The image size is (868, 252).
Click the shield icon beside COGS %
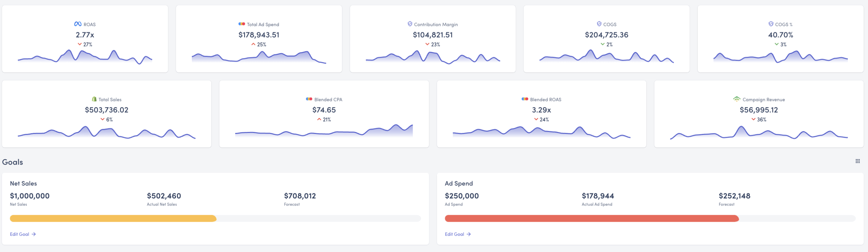tap(771, 24)
